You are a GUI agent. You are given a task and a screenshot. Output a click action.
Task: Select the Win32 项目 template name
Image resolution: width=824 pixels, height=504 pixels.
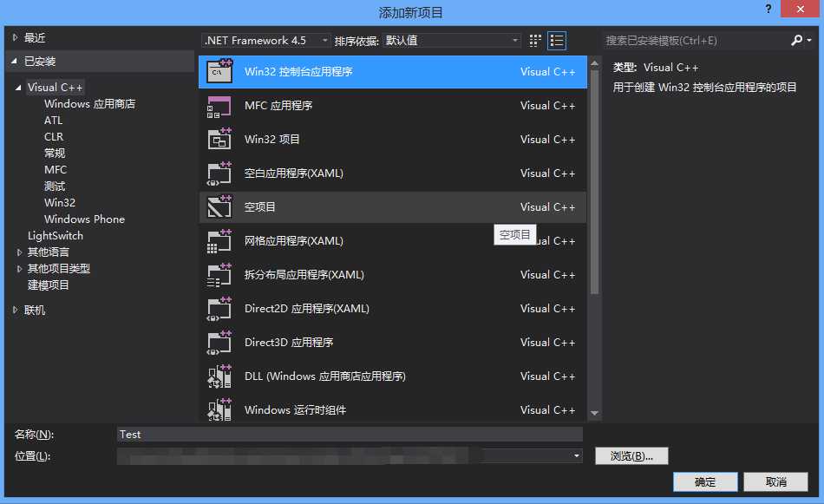coord(271,140)
